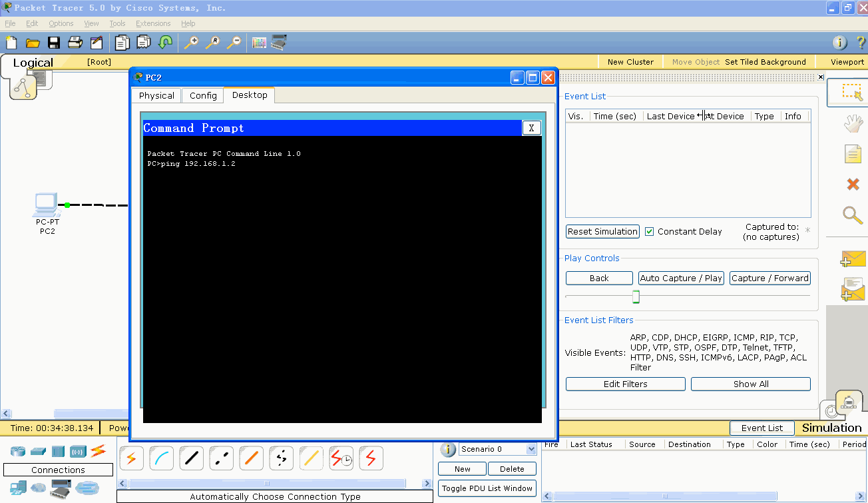
Task: Click Show All filters button
Action: click(751, 384)
